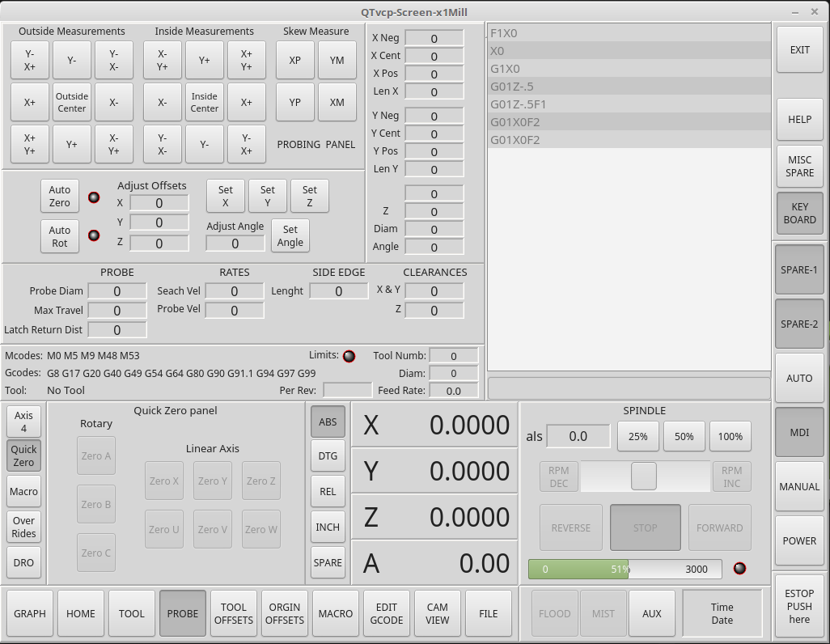The height and width of the screenshot is (644, 830).
Task: Probe Inside Center
Action: pos(205,102)
